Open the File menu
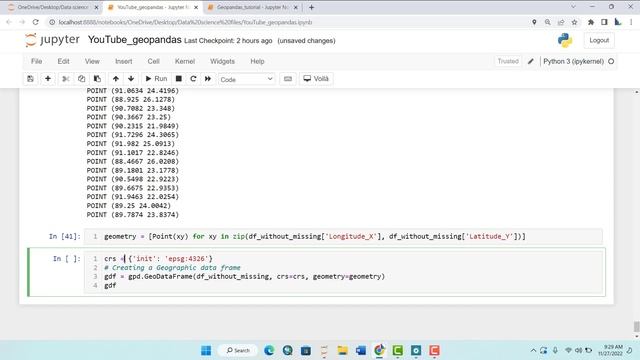Viewport: 640px width, 360px height. coord(36,61)
